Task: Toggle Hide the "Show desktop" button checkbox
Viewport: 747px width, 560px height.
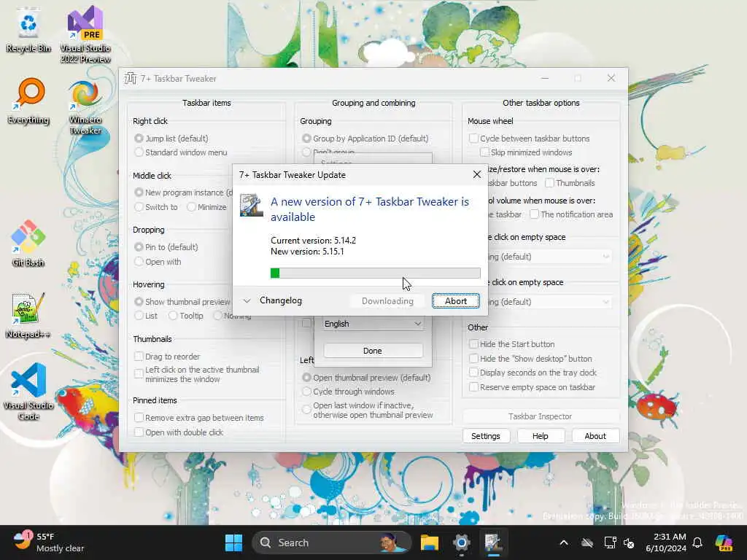Action: 473,359
